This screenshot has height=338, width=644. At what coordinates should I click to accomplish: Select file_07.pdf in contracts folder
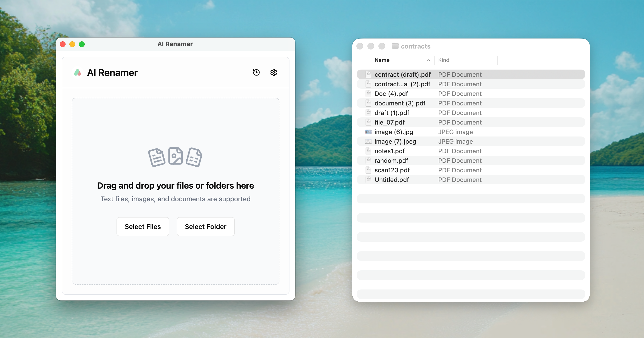coord(389,122)
